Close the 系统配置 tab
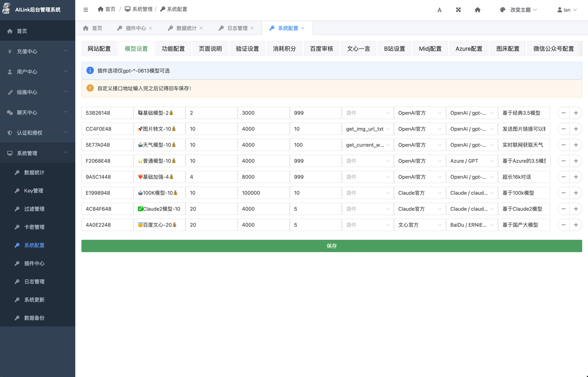Screen dimensions: 588x377 tap(303, 28)
